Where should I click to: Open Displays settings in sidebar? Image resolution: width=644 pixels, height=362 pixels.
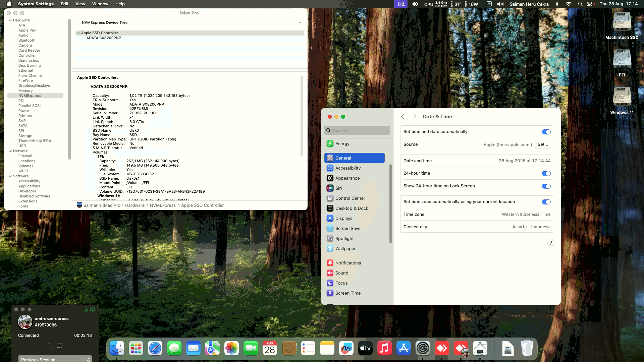pyautogui.click(x=343, y=218)
